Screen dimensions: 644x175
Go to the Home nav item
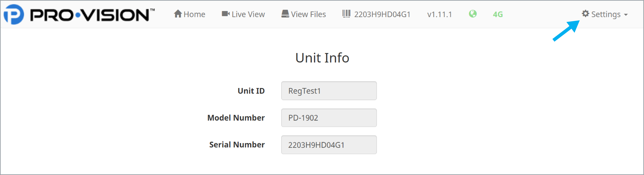[x=190, y=14]
